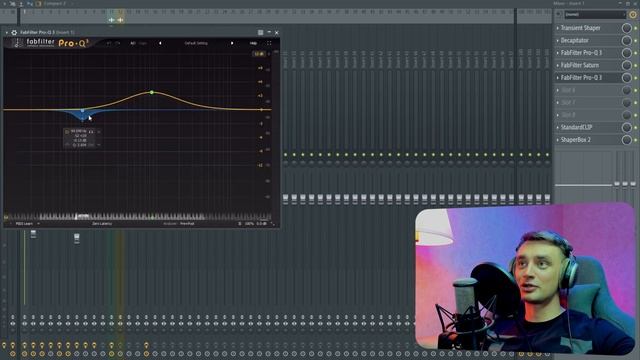Toggle the Decapitator enable LED

coord(636,40)
